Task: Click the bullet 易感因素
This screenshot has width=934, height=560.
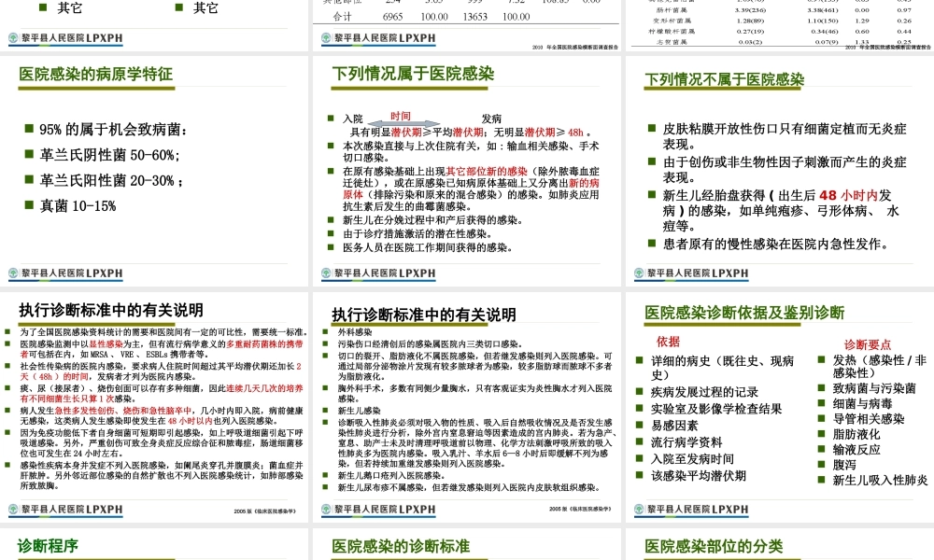Action: 674,426
